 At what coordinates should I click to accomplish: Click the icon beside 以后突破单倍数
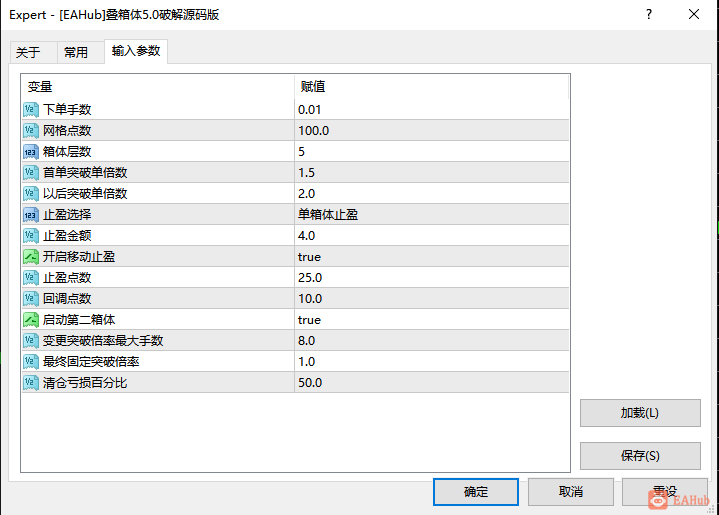(31, 194)
